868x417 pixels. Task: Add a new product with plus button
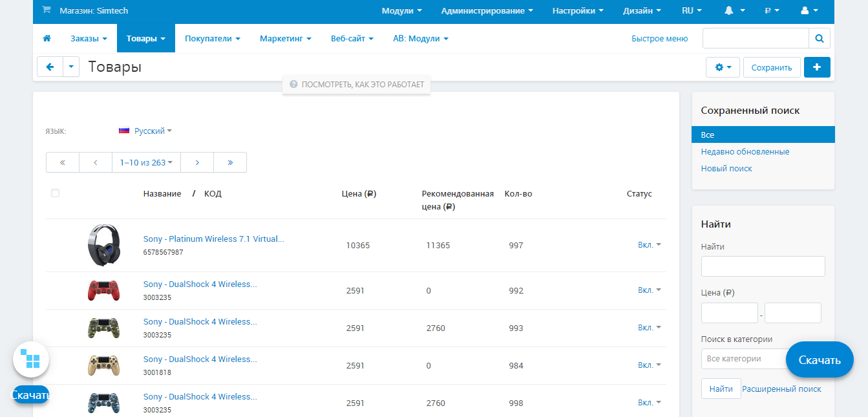[817, 67]
